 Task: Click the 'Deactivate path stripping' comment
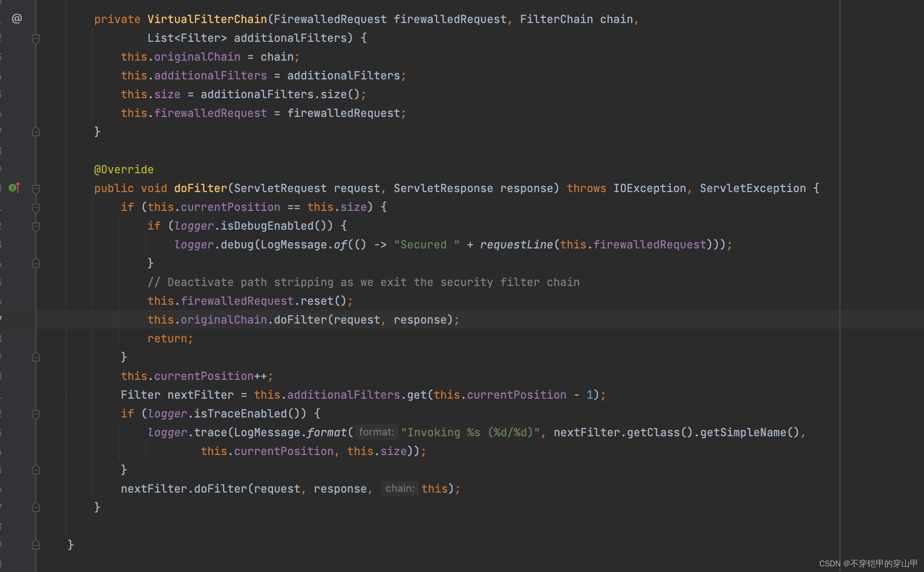[363, 282]
